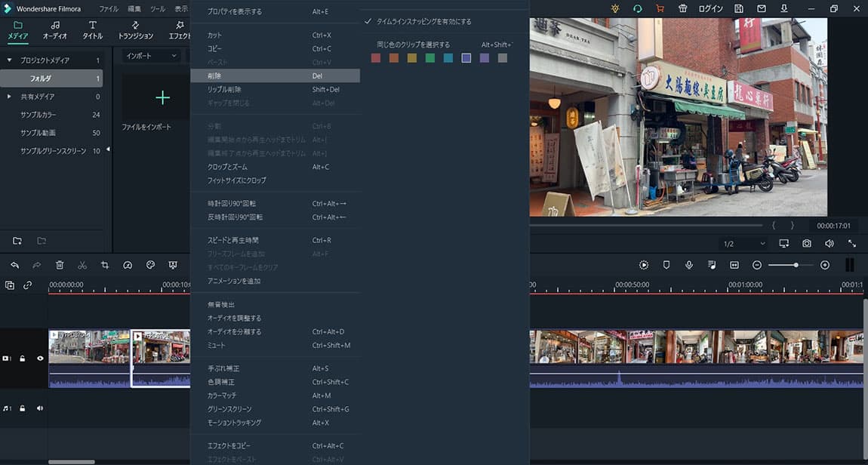Open the インポート dropdown
The image size is (868, 465).
[x=151, y=56]
